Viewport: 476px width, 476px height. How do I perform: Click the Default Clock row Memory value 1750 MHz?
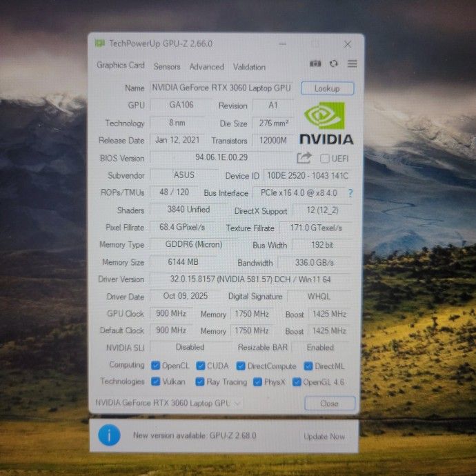click(252, 330)
